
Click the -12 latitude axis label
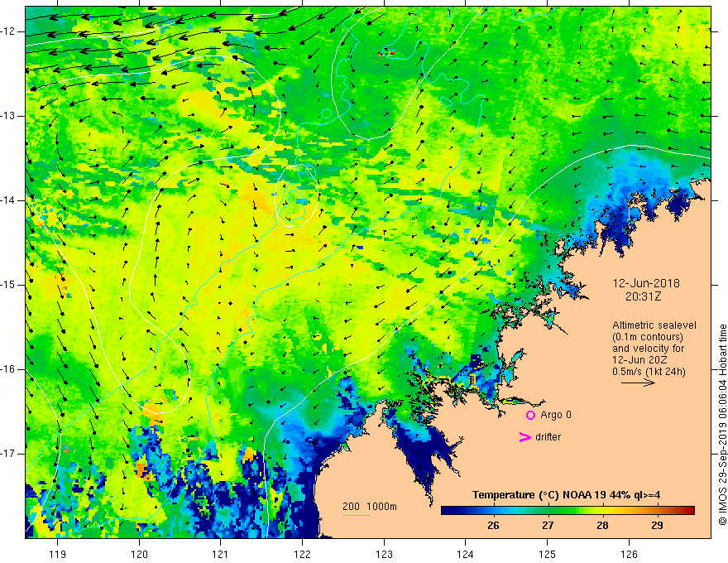[9, 31]
